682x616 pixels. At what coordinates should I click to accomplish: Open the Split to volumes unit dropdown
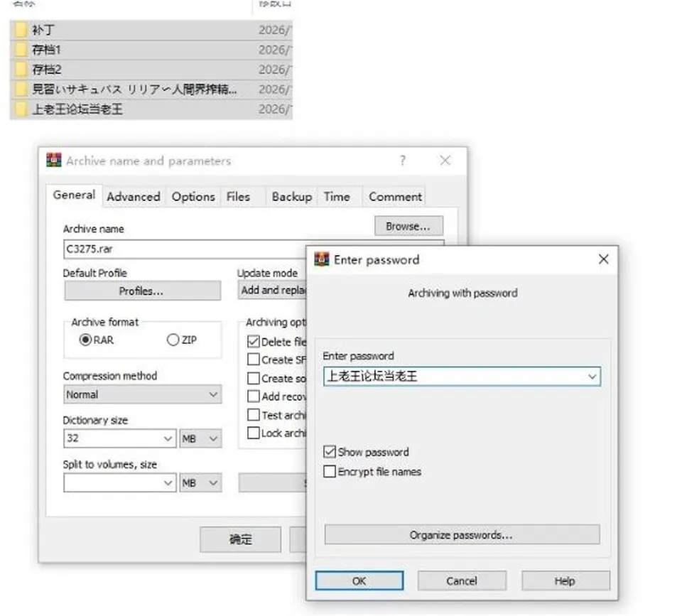tap(200, 482)
